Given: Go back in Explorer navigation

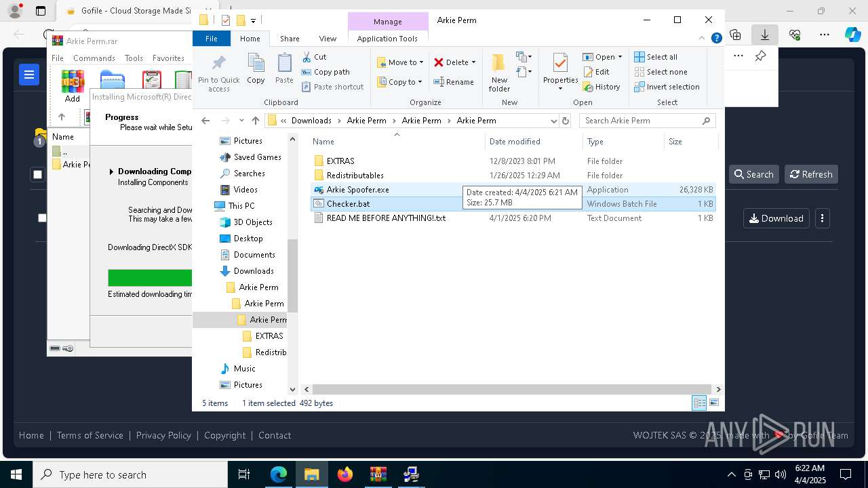Looking at the screenshot, I should coord(205,121).
